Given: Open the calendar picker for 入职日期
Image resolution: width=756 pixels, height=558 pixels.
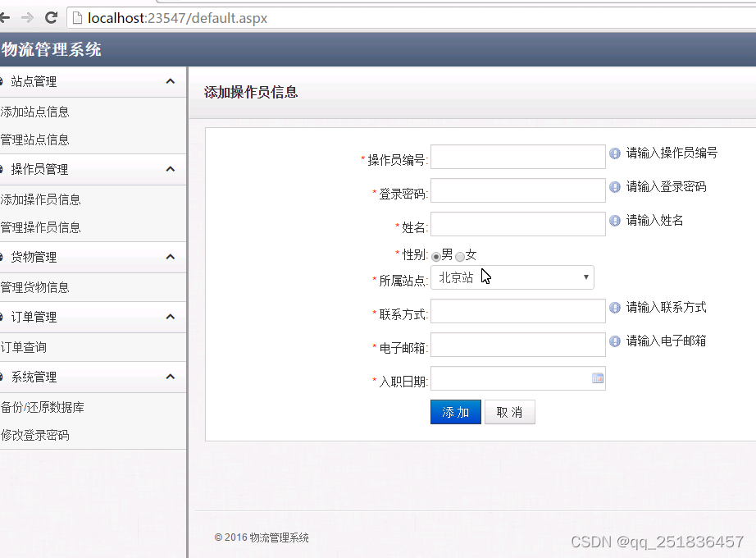Looking at the screenshot, I should (x=598, y=378).
